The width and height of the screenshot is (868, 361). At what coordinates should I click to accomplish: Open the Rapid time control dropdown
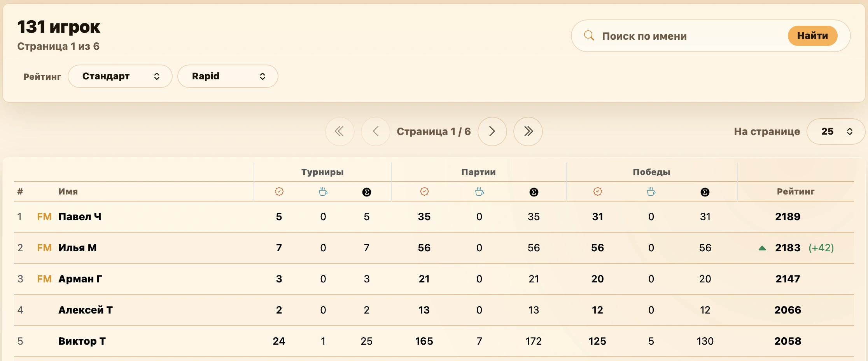tap(228, 76)
